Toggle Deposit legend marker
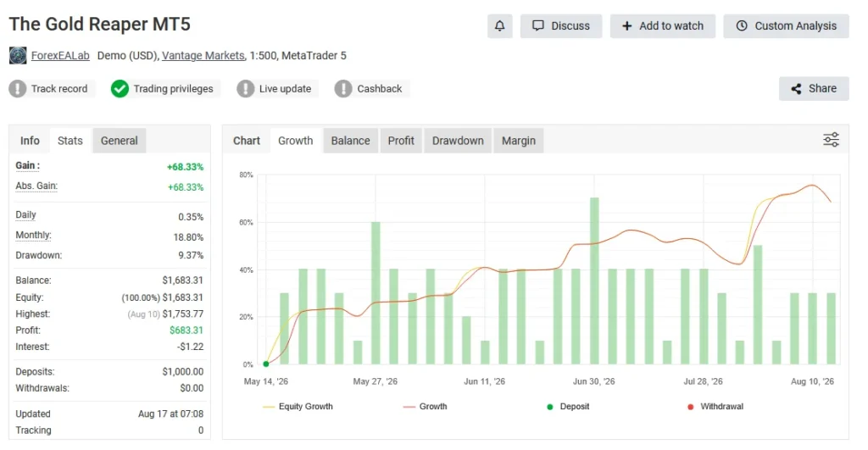 click(x=568, y=406)
